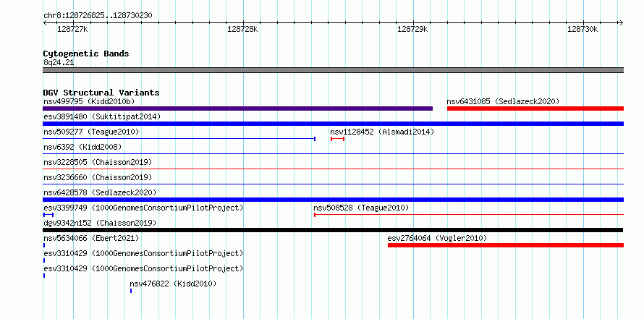Image resolution: width=644 pixels, height=319 pixels.
Task: Select the nsv6431085 (Sedlazeck2020) red bar
Action: 535,109
